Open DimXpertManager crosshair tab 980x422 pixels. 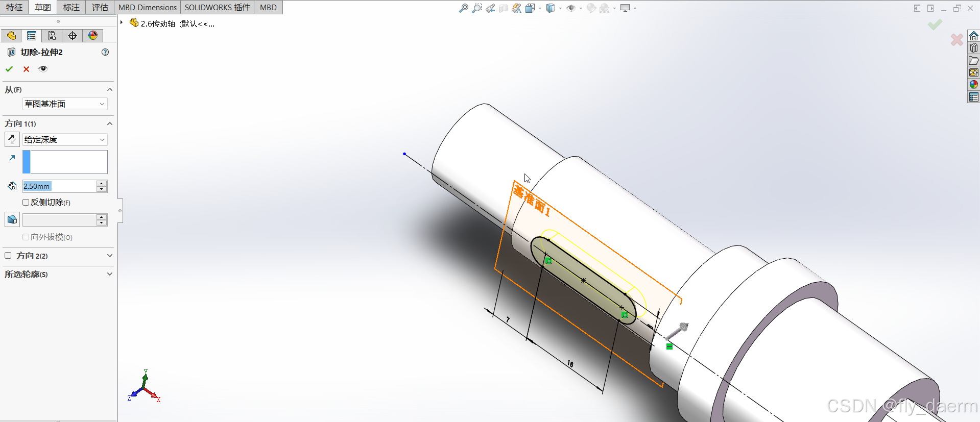[x=73, y=36]
